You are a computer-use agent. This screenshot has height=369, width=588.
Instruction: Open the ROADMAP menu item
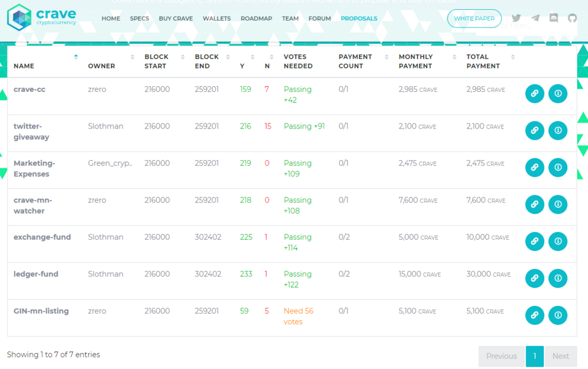click(257, 18)
